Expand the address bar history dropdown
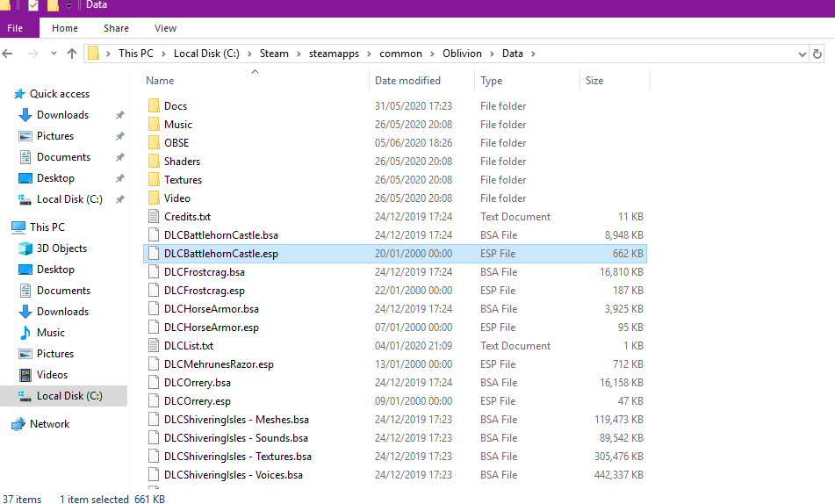 802,54
